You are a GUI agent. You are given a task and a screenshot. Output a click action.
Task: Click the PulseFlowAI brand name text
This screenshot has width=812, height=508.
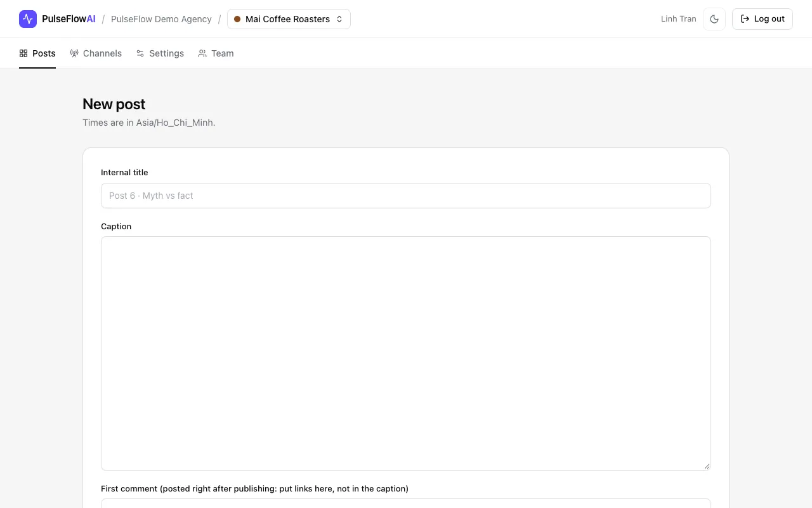(69, 19)
